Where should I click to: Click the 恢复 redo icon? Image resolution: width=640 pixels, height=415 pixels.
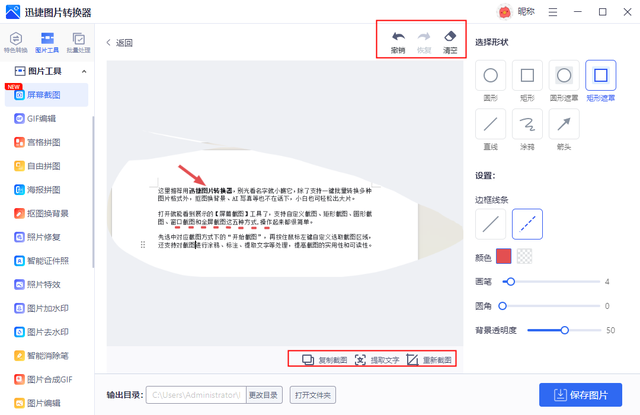coord(424,37)
